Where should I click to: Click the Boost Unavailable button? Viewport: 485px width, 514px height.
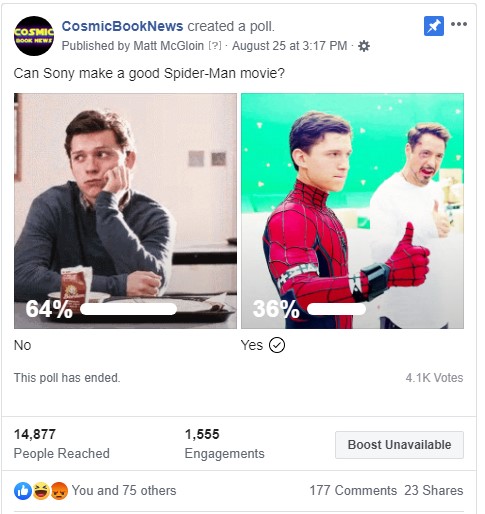point(399,445)
